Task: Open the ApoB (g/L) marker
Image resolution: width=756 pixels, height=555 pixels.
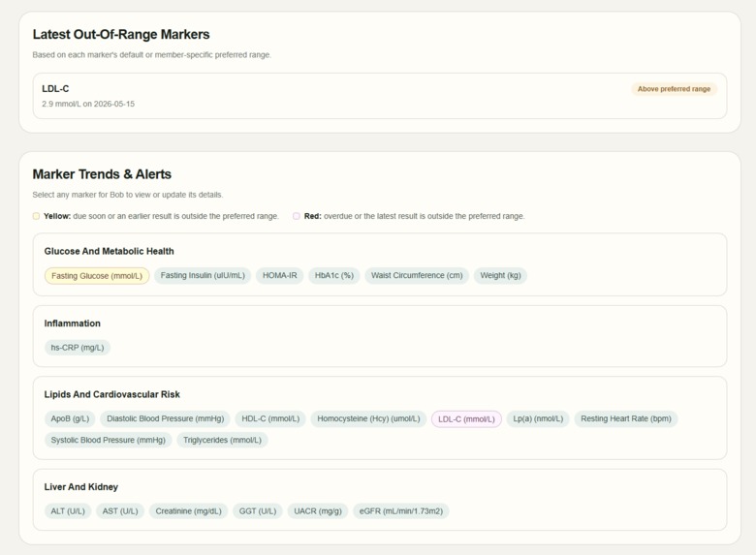Action: 70,418
